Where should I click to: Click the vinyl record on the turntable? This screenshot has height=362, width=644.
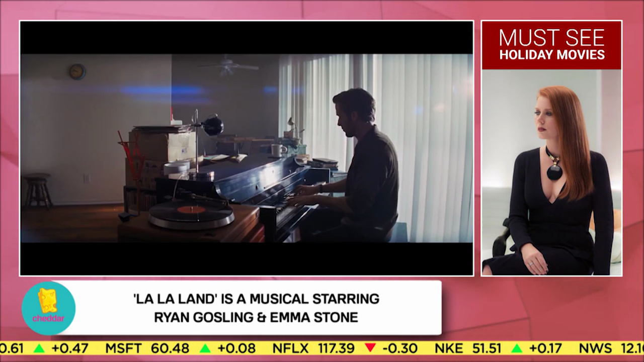[191, 210]
